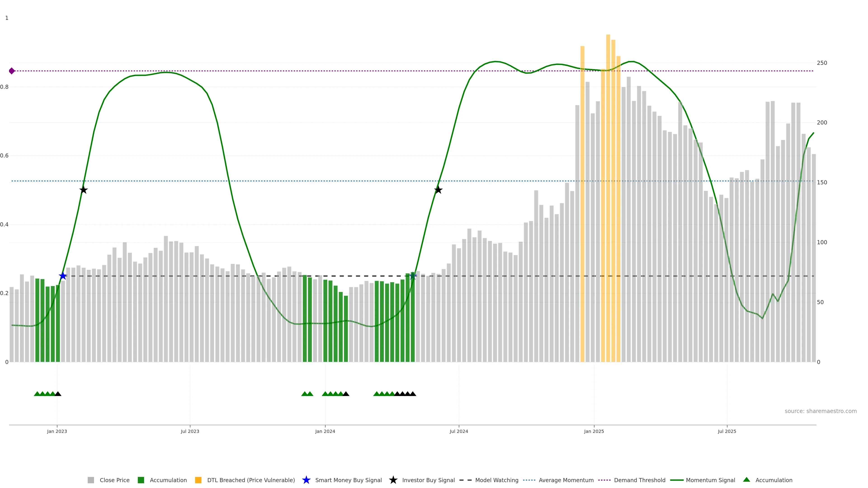Click the green Accumulation bar legend swatch
This screenshot has width=868, height=488.
[141, 480]
